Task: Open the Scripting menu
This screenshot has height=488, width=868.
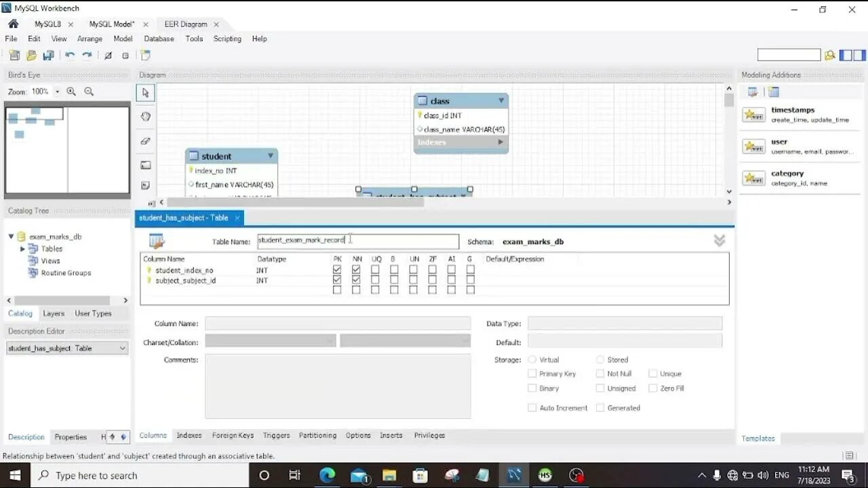Action: (x=227, y=39)
